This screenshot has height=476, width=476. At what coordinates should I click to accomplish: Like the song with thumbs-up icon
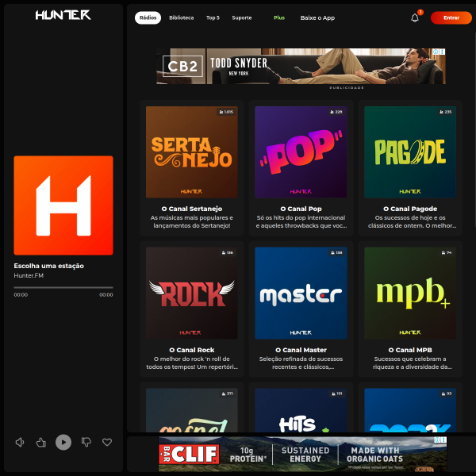(x=41, y=443)
